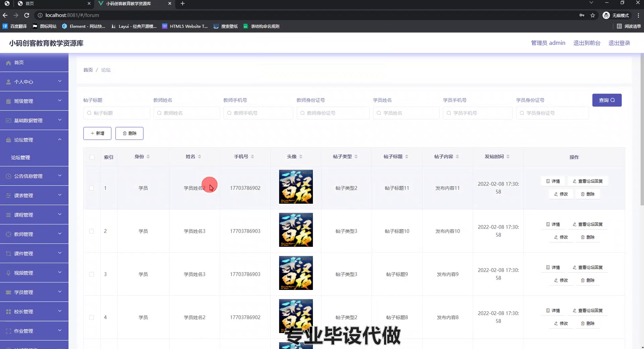Open the 百度翻译 bookmark

point(15,26)
